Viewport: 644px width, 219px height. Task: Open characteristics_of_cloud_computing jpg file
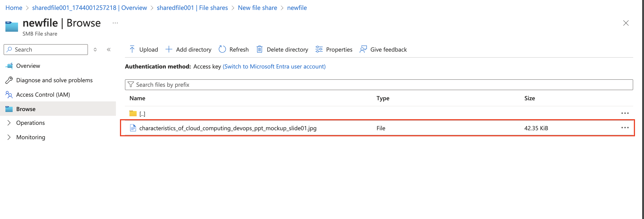(228, 128)
